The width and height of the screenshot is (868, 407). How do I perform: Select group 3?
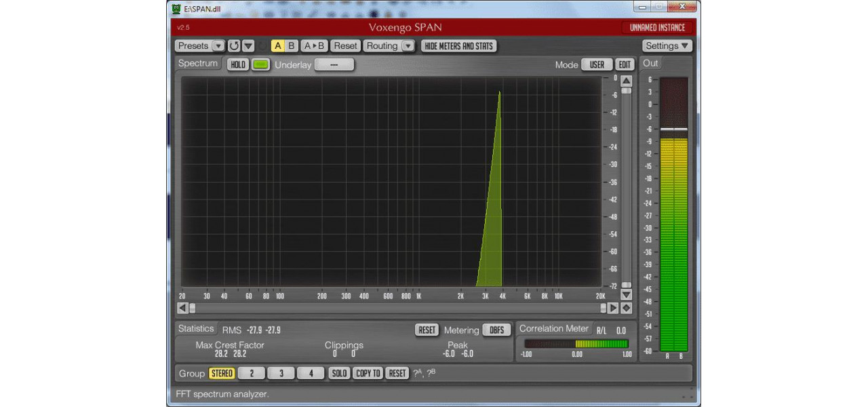coord(281,373)
